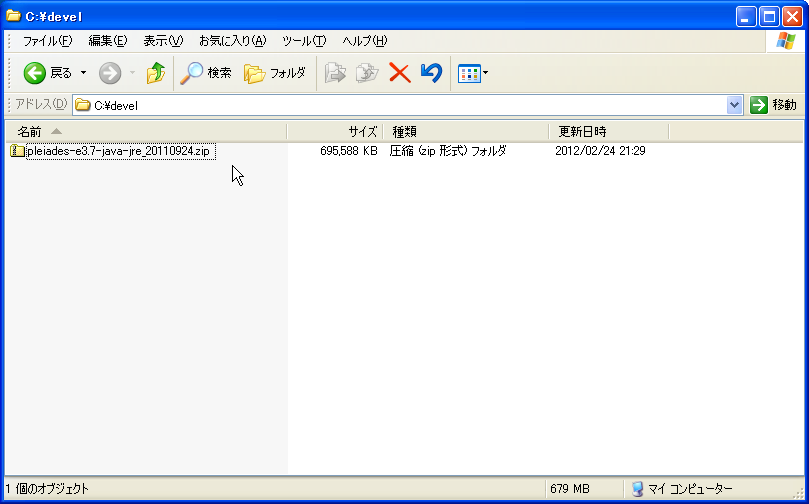The height and width of the screenshot is (504, 809).
Task: Expand the address bar dropdown arrow
Action: tap(734, 105)
